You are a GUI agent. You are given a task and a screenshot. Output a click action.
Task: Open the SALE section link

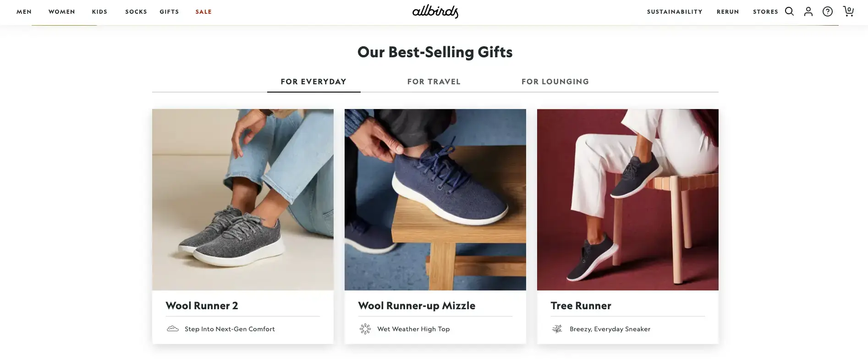(203, 11)
